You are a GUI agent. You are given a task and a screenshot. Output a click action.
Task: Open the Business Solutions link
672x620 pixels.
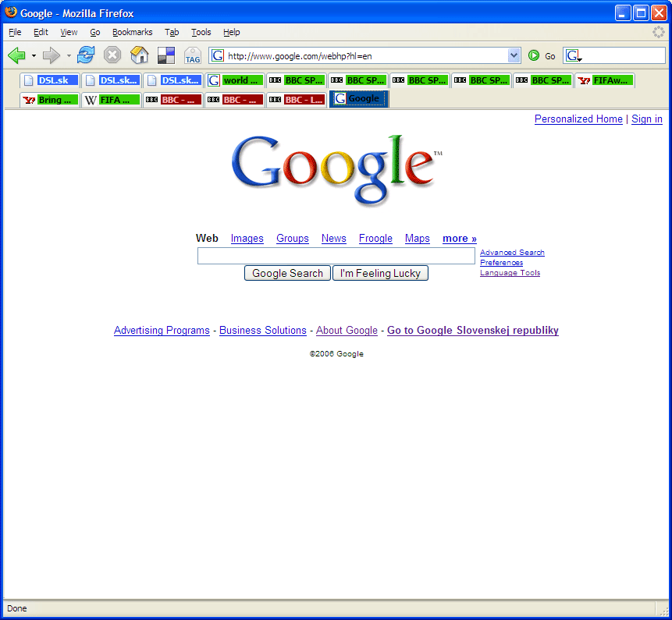click(x=263, y=331)
